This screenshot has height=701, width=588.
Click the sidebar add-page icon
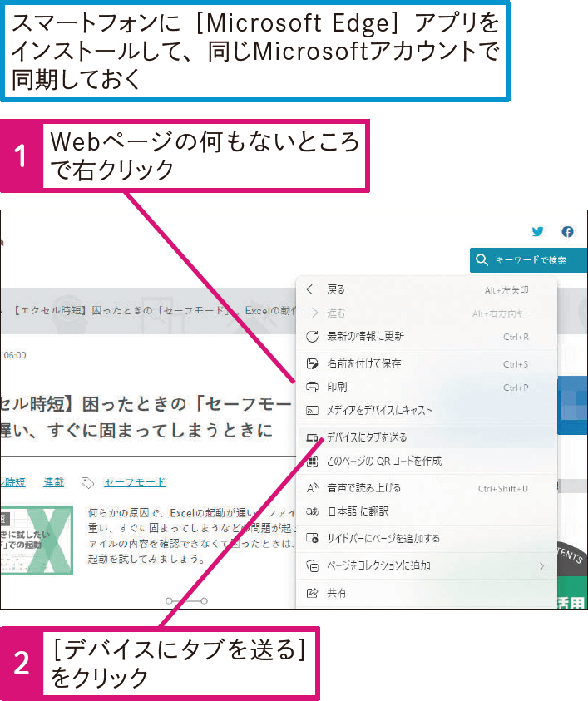[x=312, y=538]
